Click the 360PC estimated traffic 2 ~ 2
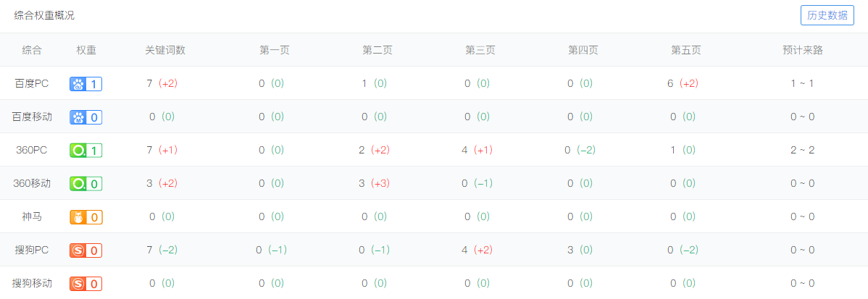868x299 pixels. click(803, 150)
